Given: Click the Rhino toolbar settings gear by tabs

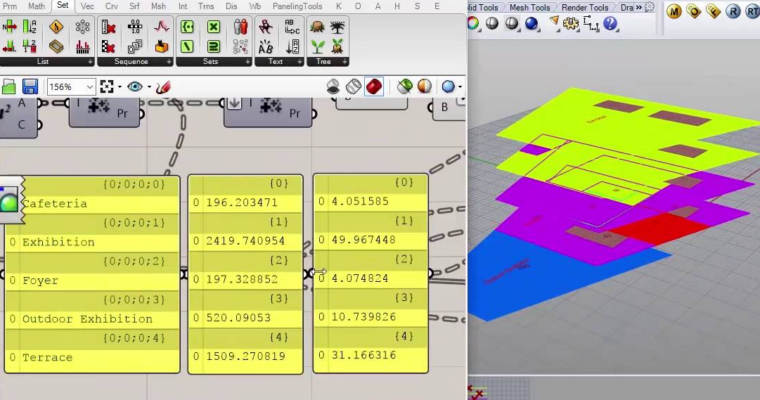Looking at the screenshot, I should point(650,7).
